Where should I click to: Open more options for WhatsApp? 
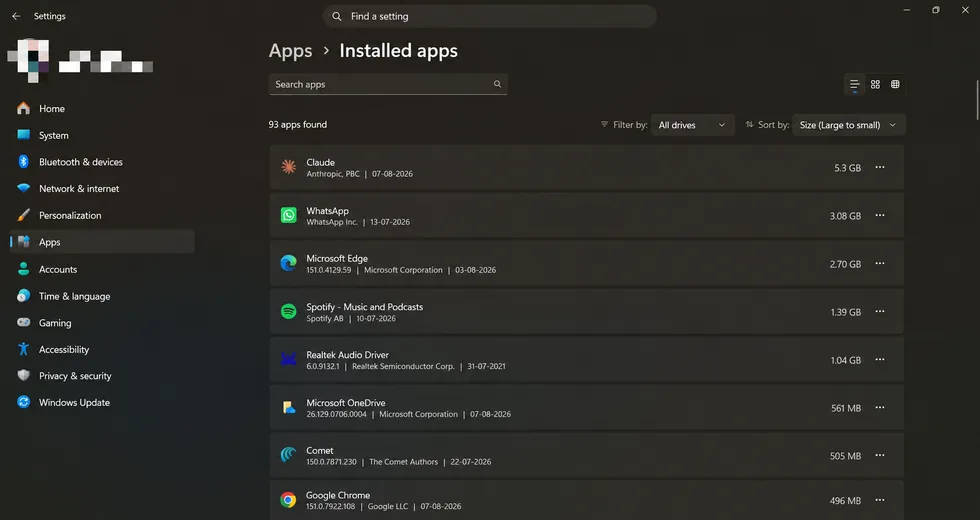[x=880, y=215]
